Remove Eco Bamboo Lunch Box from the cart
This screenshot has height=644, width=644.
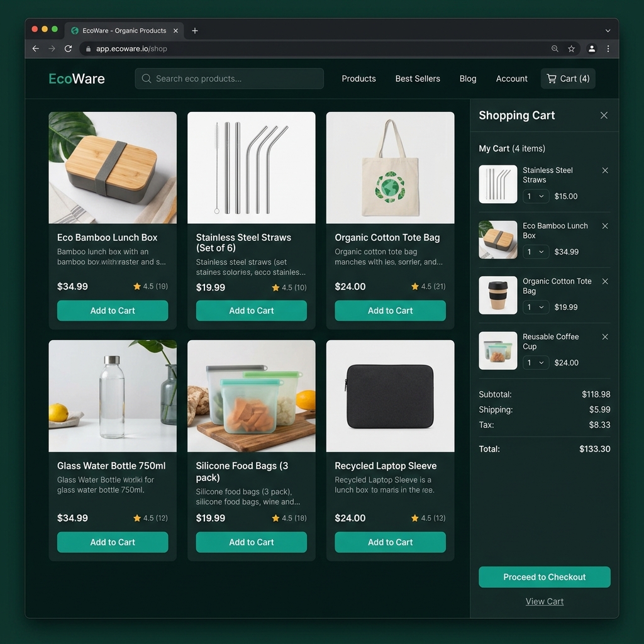click(x=605, y=226)
